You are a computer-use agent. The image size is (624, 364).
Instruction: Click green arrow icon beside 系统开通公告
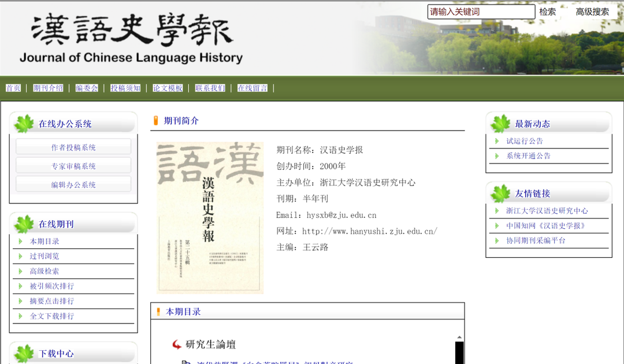(497, 156)
